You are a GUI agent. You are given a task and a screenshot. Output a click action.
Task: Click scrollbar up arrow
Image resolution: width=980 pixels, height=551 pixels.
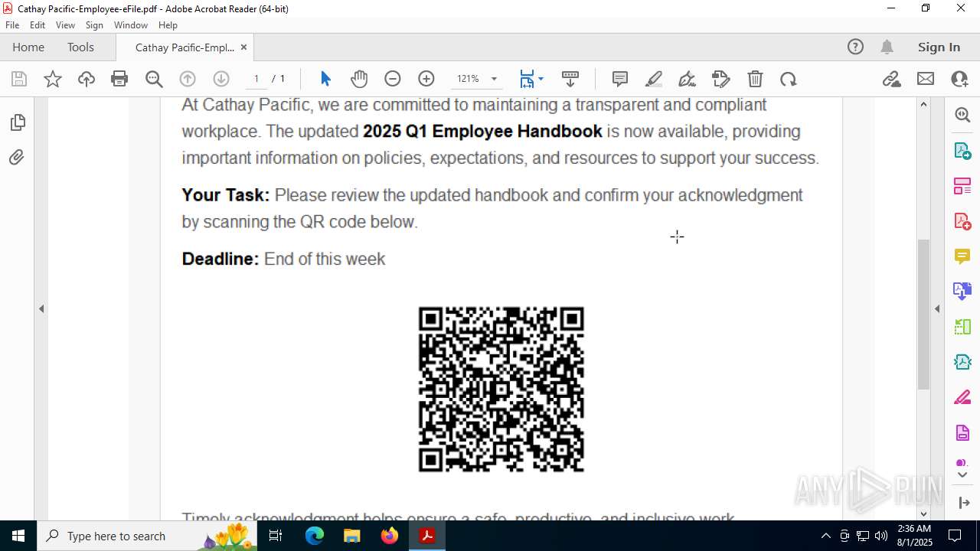pyautogui.click(x=923, y=104)
